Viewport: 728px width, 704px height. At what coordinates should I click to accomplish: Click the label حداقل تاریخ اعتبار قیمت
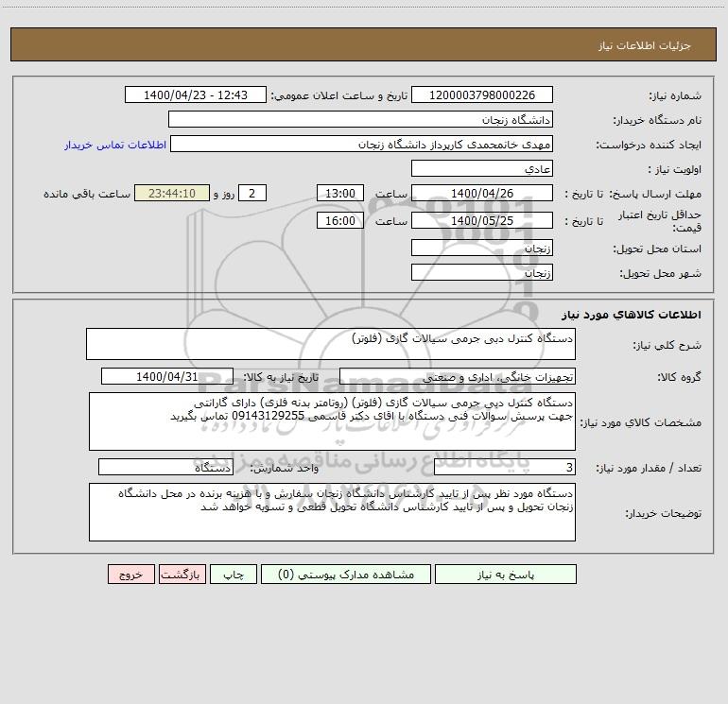coord(659,221)
